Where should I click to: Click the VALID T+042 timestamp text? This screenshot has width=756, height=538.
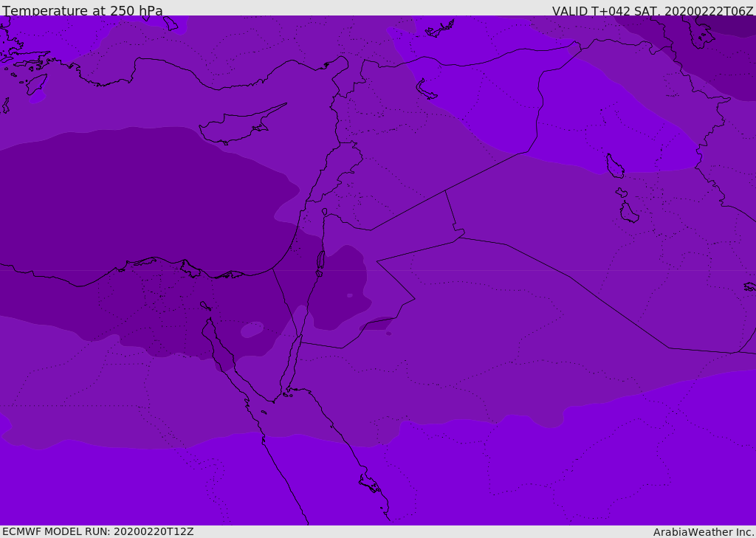click(x=653, y=11)
